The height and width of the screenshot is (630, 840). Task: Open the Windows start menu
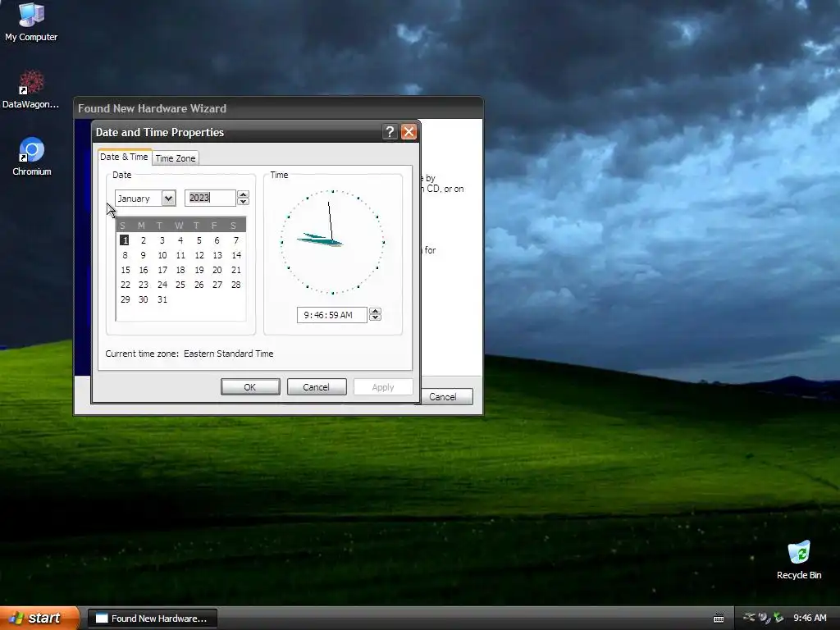click(39, 619)
